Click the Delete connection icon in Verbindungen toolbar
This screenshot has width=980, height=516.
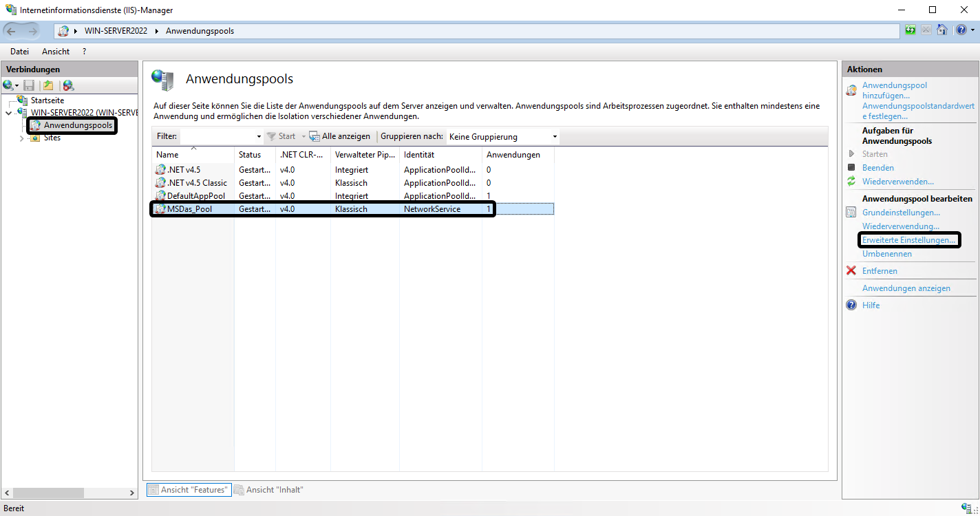tap(68, 85)
